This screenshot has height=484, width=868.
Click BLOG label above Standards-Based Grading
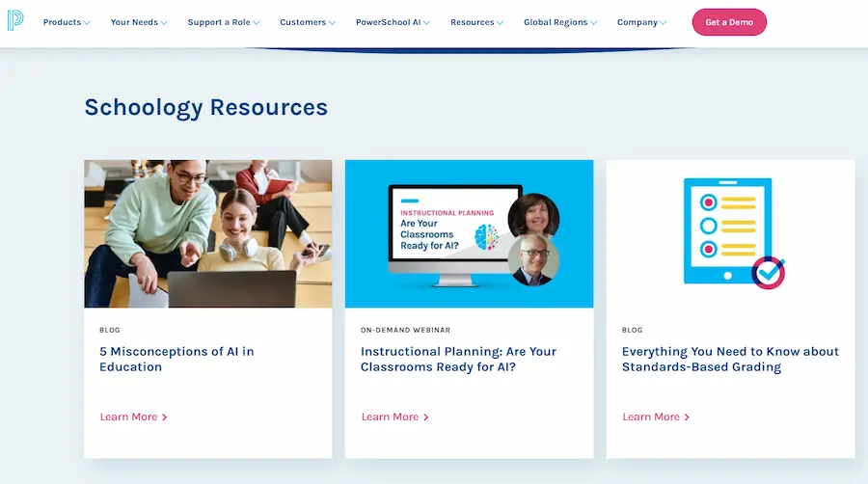632,330
